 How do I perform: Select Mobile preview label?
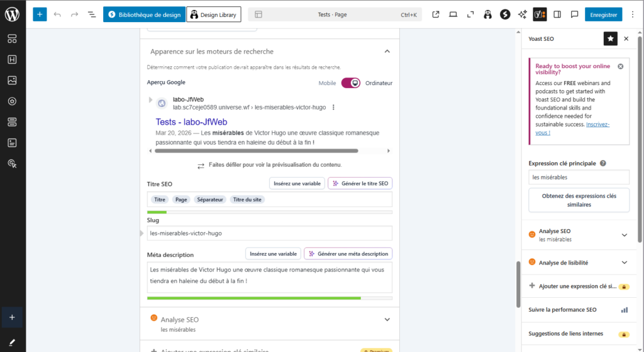[327, 83]
